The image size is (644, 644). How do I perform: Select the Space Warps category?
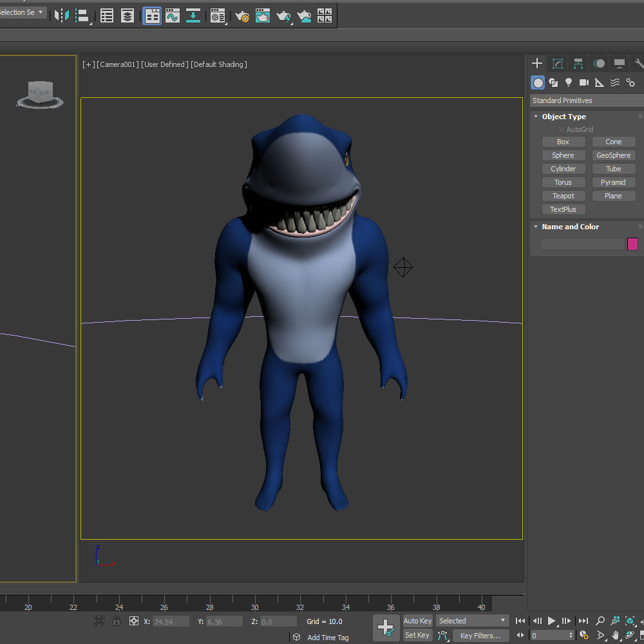point(614,82)
